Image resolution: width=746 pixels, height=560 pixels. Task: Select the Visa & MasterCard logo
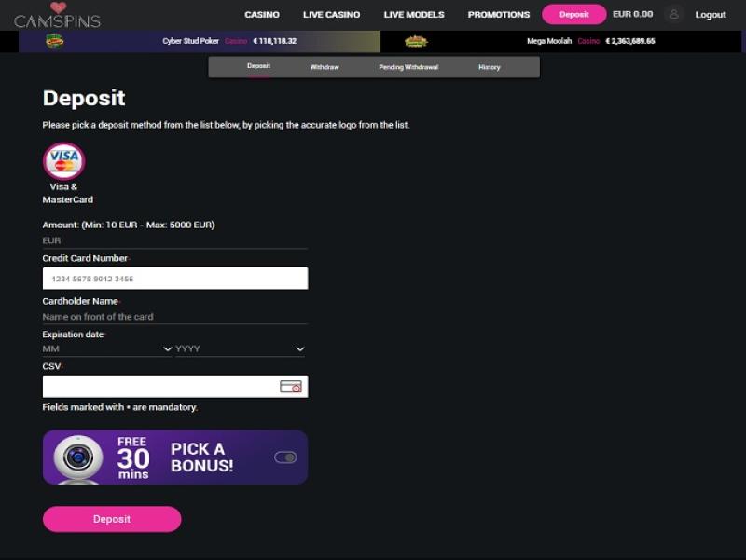(x=63, y=161)
